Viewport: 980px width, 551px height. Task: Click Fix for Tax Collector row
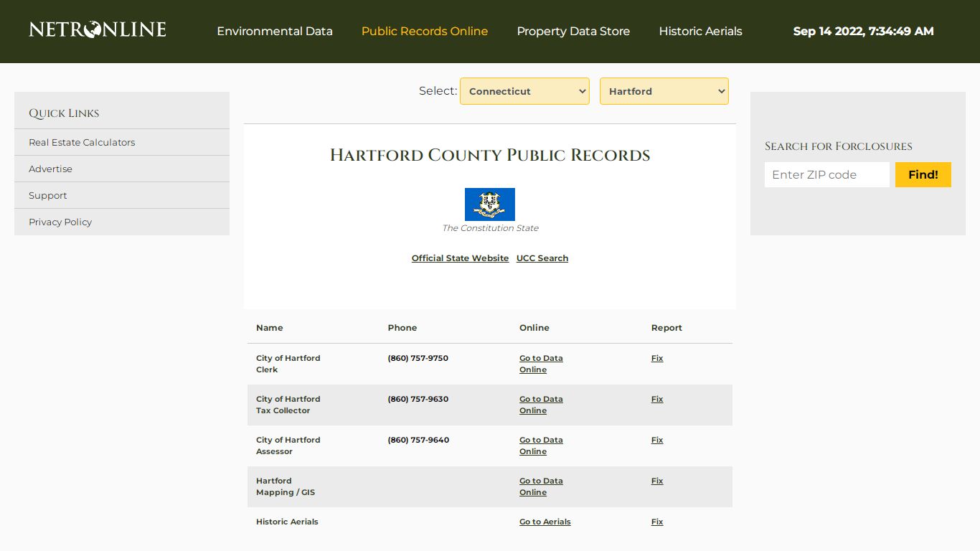click(x=657, y=399)
